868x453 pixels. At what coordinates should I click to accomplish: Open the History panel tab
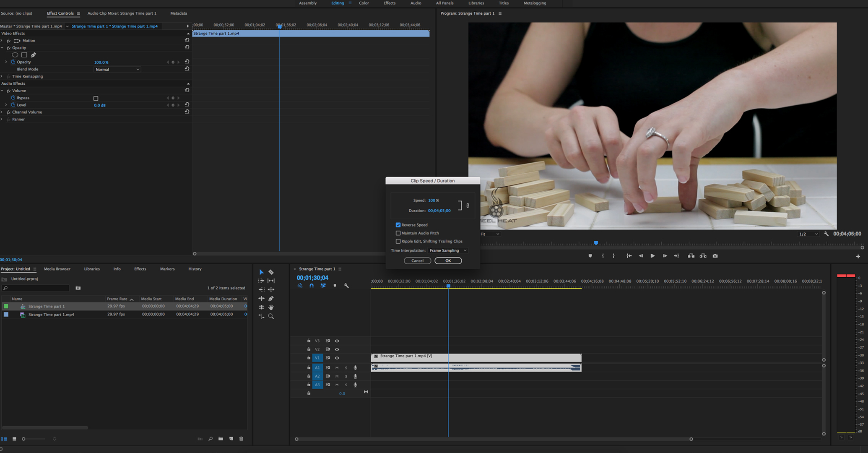click(195, 269)
